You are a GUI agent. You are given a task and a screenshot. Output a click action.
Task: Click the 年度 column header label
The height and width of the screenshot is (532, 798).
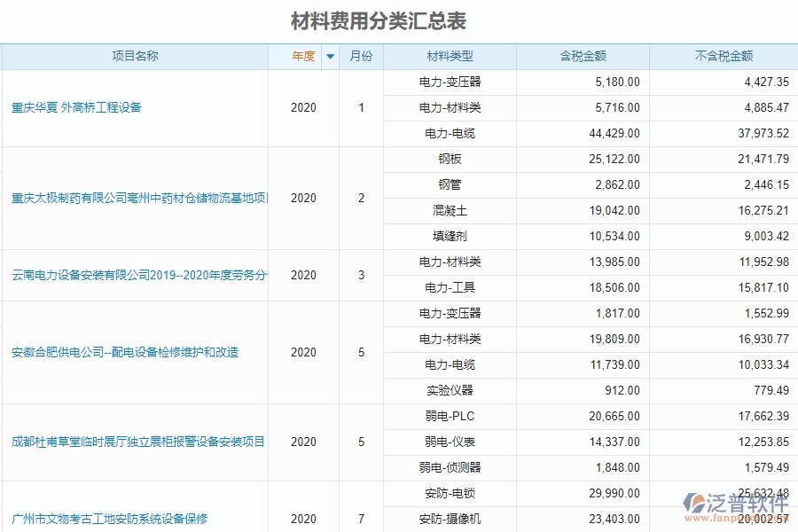click(x=305, y=56)
